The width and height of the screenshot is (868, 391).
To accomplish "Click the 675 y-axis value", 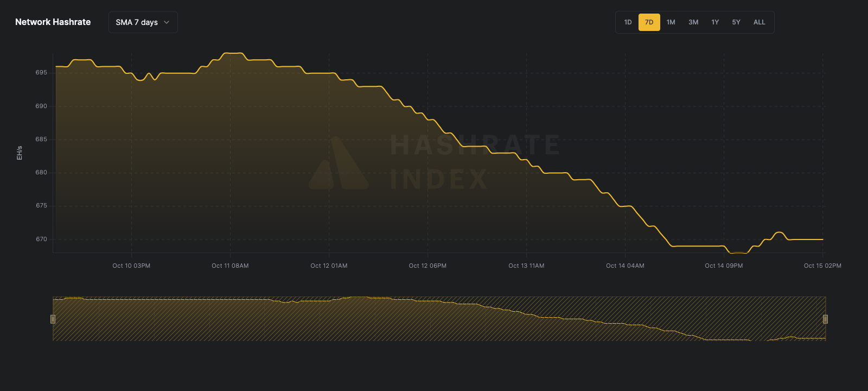I will point(41,205).
